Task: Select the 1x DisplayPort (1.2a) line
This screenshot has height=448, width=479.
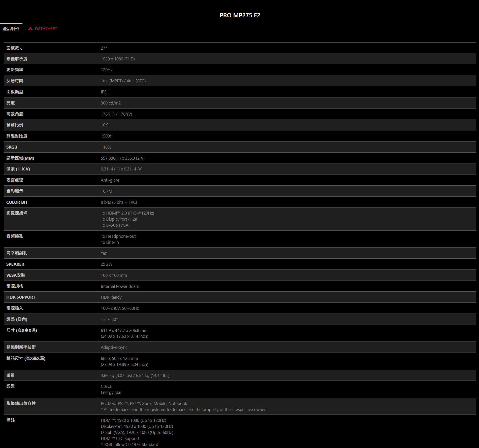Action: [119, 219]
